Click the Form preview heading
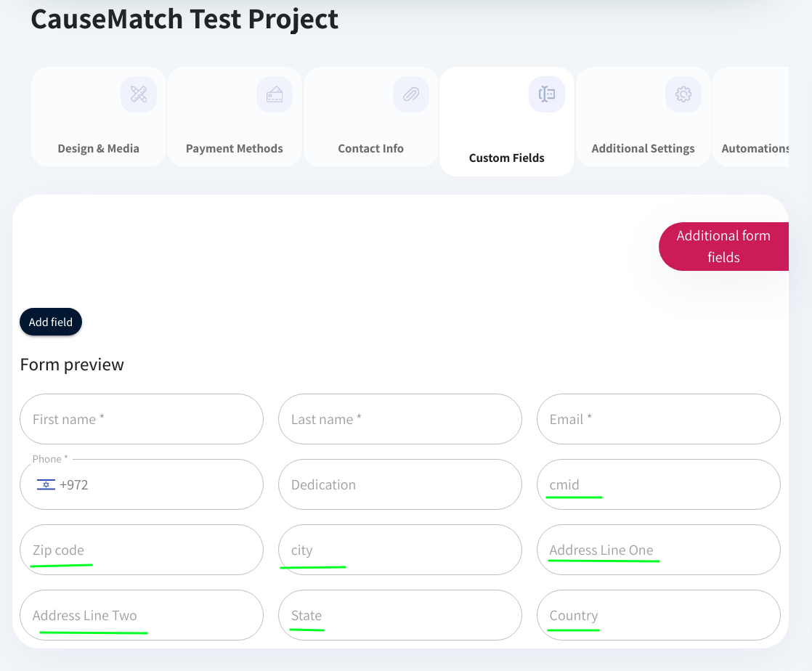Screen dimensions: 812x671 pyautogui.click(x=72, y=365)
